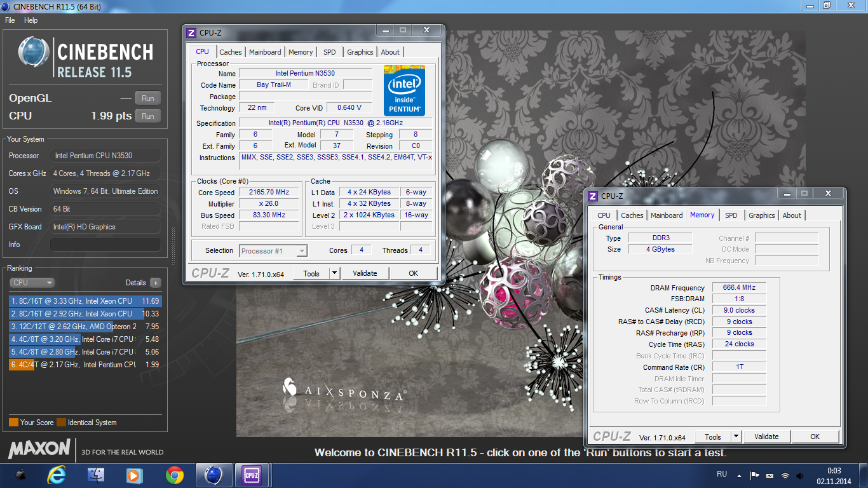The image size is (868, 488).
Task: Select ranking row 8C/16T @ 3.33 GHz Xeon
Action: [85, 301]
